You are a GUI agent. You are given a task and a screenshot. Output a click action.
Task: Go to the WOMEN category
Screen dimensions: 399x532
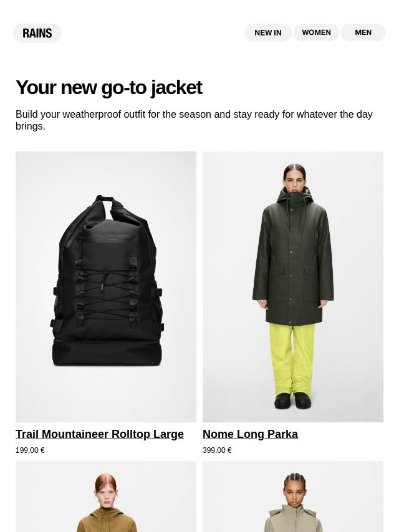(x=316, y=32)
